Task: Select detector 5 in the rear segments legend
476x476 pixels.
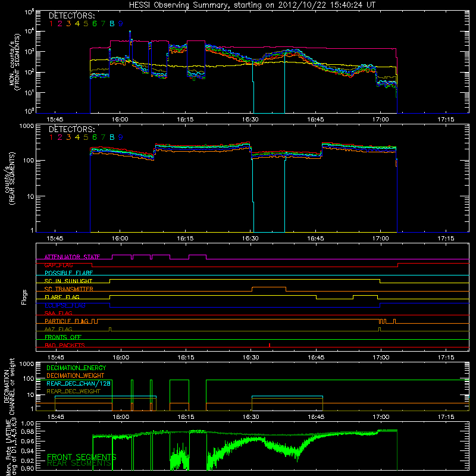Action: [x=86, y=137]
